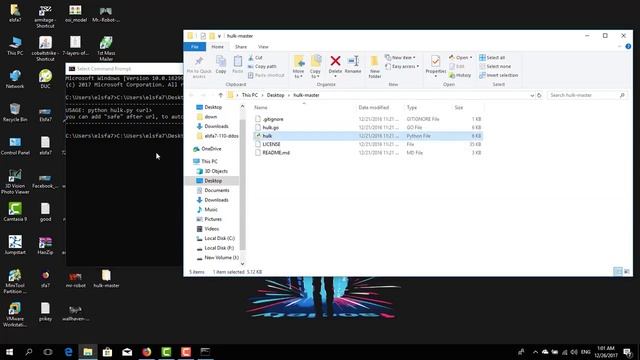Click Pin to Quick access icon
This screenshot has width=640, height=360.
199,62
